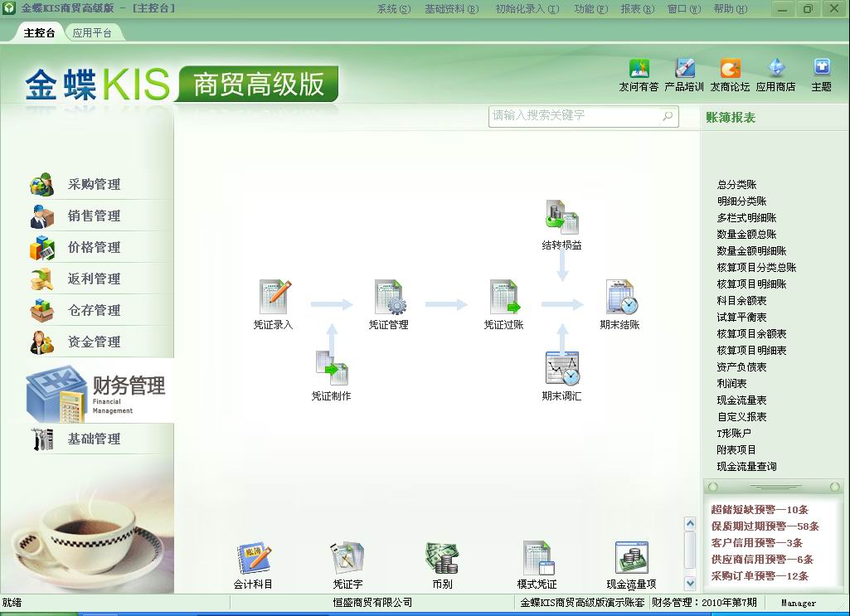Select the 财务管理 module
Viewport: 850px width, 616px height.
pos(98,390)
